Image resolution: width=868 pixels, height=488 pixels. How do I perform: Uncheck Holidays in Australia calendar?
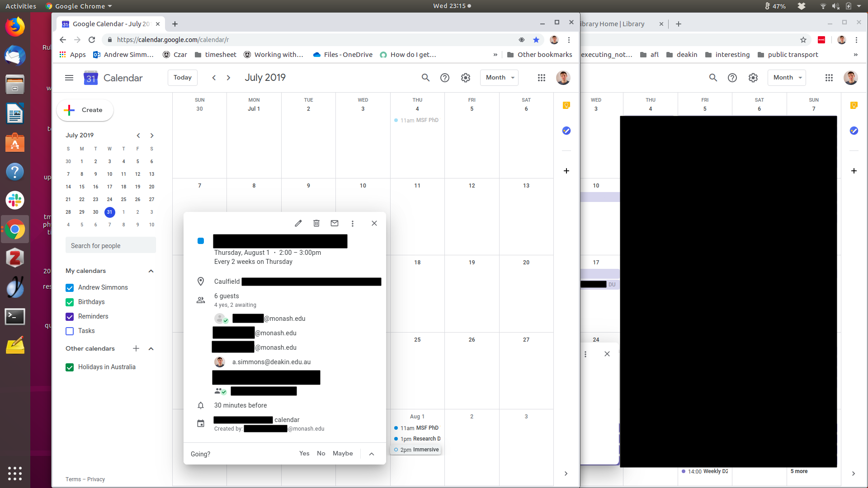70,367
